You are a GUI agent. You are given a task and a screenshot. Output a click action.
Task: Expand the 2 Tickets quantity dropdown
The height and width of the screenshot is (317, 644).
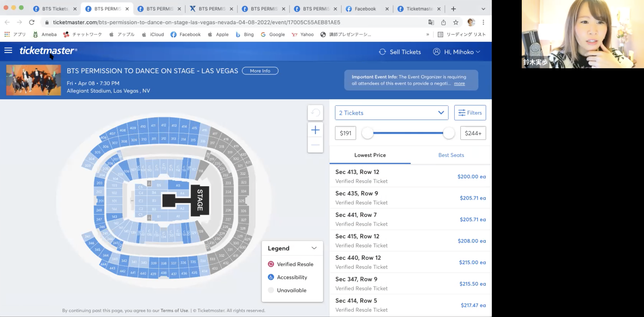pos(392,113)
